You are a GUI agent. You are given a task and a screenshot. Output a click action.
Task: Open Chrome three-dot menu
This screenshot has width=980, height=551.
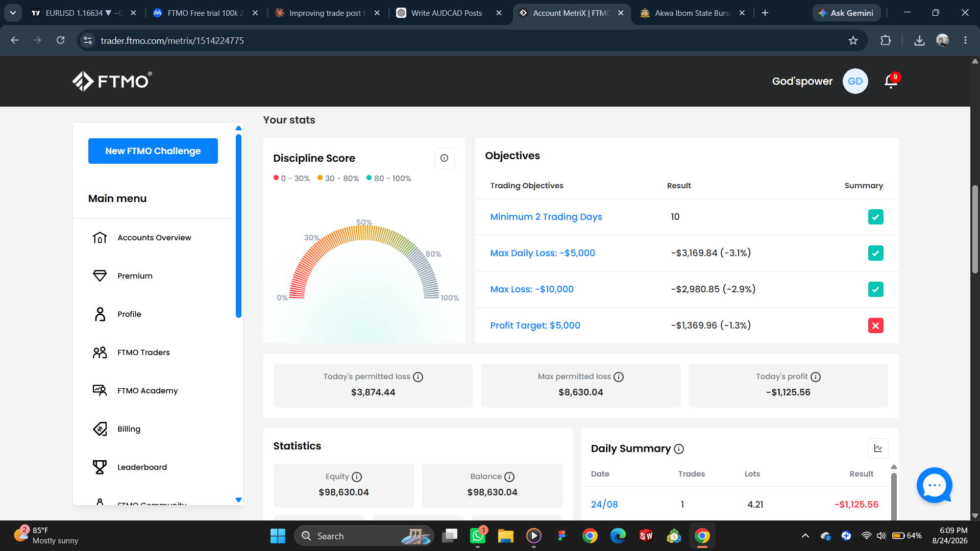[x=965, y=40]
